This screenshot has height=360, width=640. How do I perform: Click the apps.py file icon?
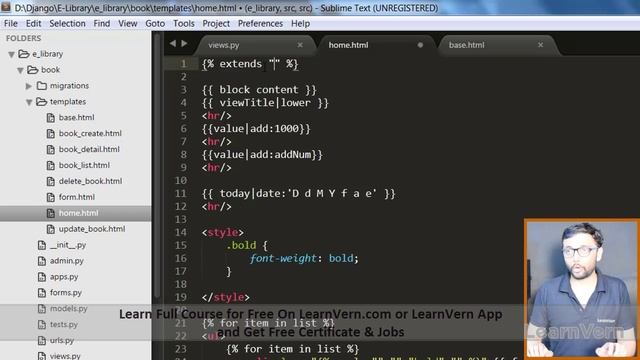click(42, 277)
